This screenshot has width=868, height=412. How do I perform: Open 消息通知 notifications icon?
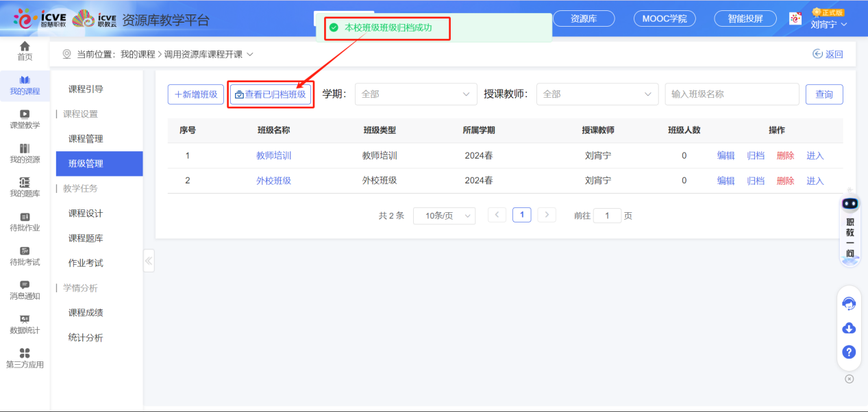click(x=25, y=289)
